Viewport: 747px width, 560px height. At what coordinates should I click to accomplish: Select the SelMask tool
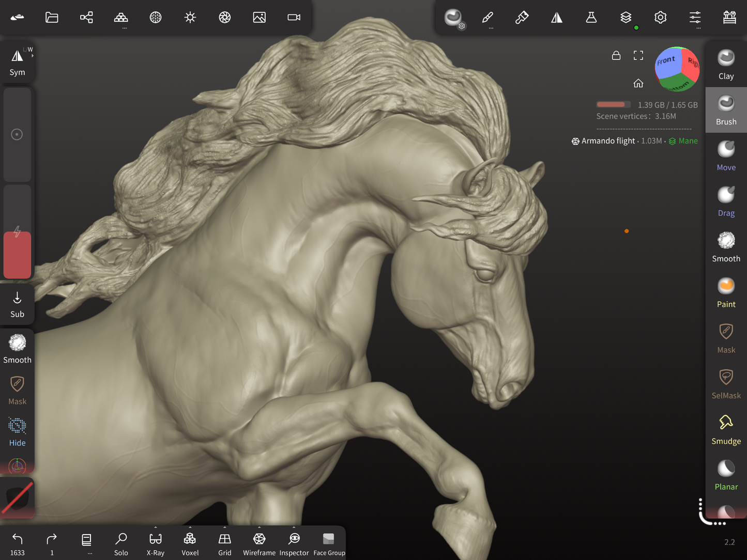(x=726, y=384)
